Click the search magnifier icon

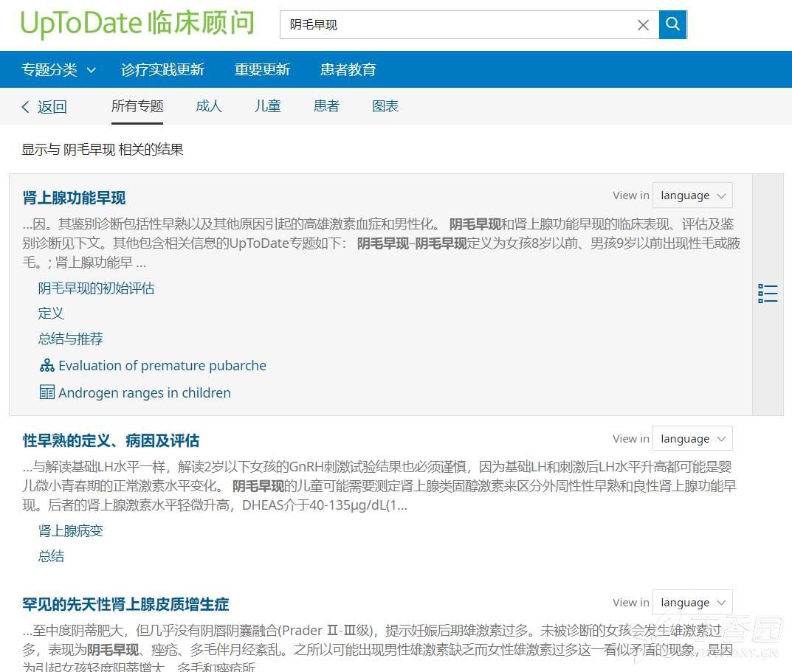click(672, 24)
